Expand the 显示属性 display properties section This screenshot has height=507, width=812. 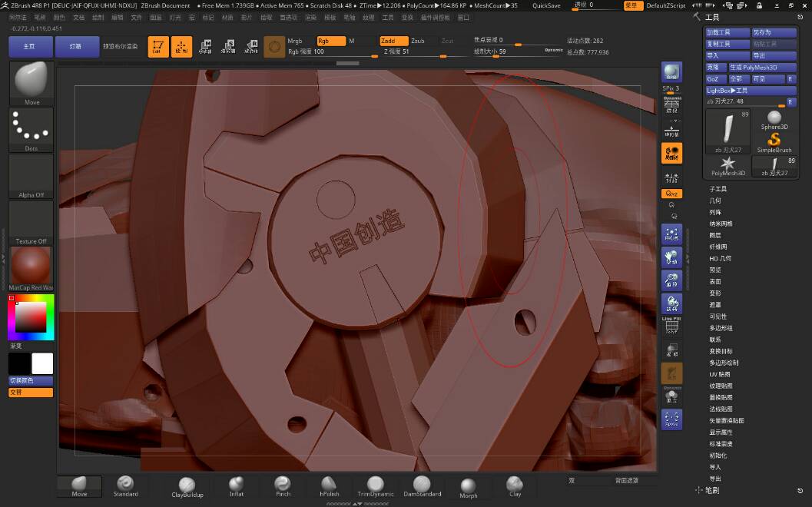click(x=721, y=432)
